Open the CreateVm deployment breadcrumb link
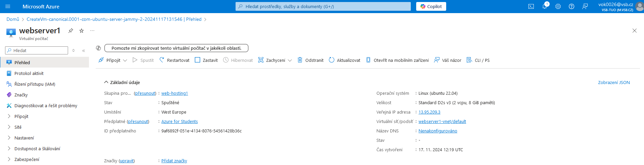This screenshot has height=165, width=644. [x=114, y=19]
